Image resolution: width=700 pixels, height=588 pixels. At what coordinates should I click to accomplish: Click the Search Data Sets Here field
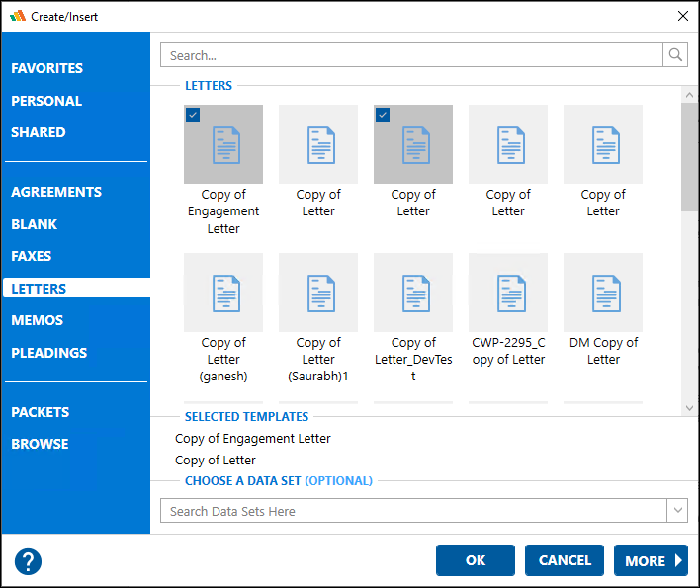pyautogui.click(x=413, y=510)
